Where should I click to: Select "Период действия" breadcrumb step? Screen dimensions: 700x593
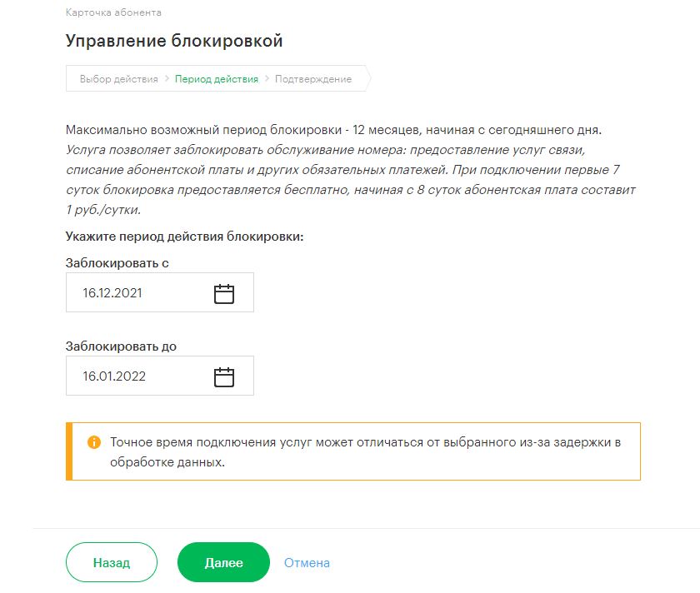coord(217,79)
